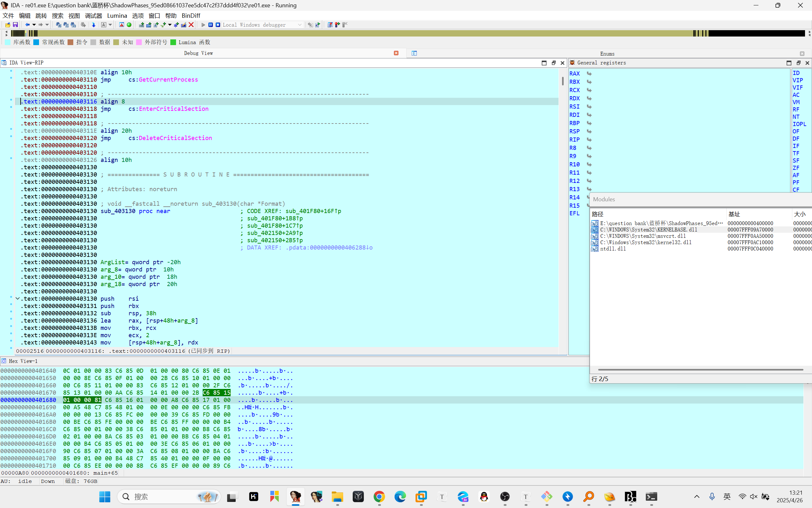Screen dimensions: 812x508
Task: Click the 常规函数 blue legend swatch
Action: 36,42
